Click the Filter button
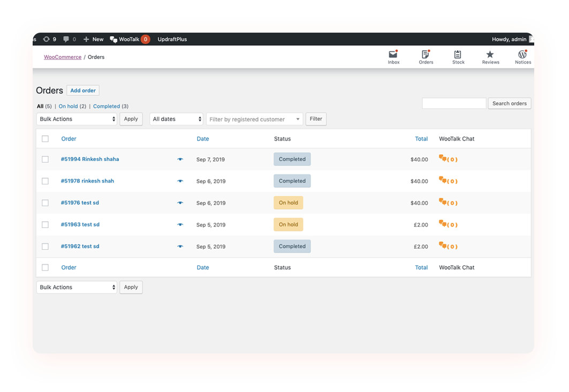Screen dimensions: 569x392 [316, 119]
